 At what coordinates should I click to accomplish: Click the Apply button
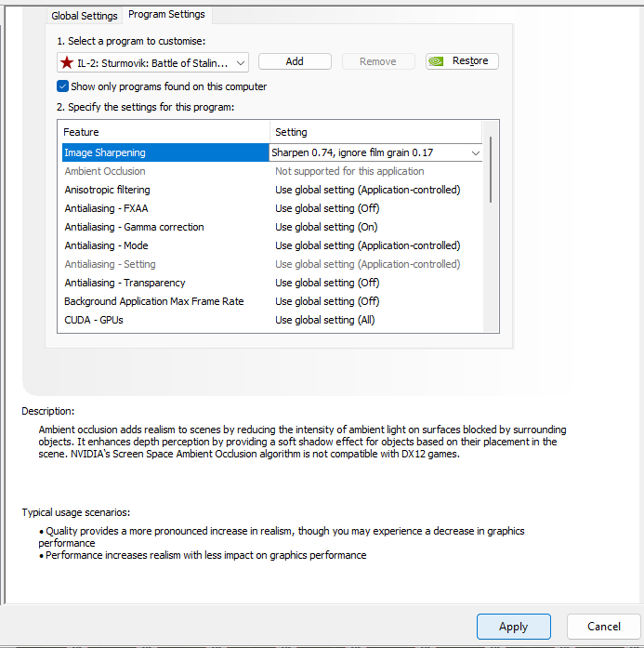click(x=513, y=627)
